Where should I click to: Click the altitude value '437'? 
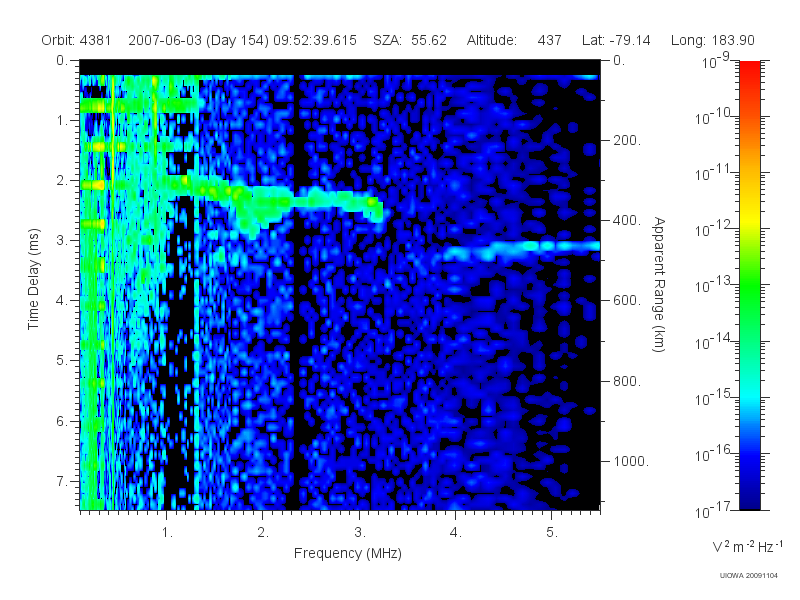549,40
